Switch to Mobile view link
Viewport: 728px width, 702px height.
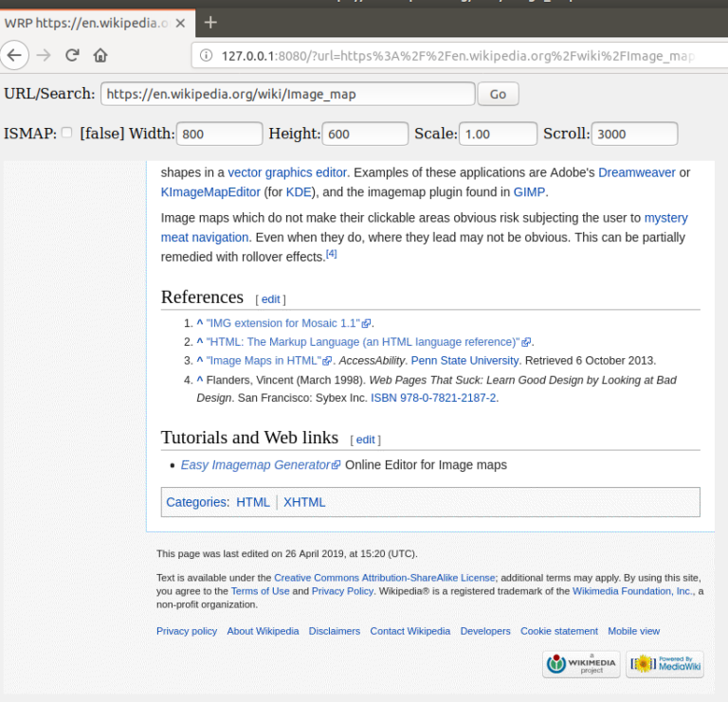pos(634,632)
